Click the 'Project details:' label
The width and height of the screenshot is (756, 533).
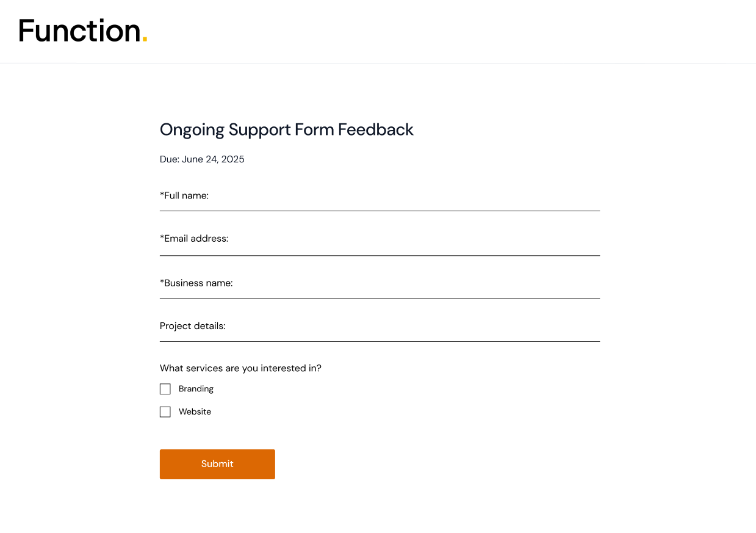tap(193, 326)
